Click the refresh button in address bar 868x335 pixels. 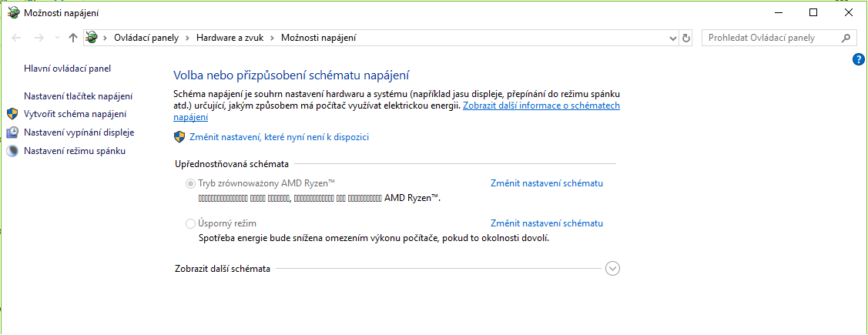click(x=686, y=38)
